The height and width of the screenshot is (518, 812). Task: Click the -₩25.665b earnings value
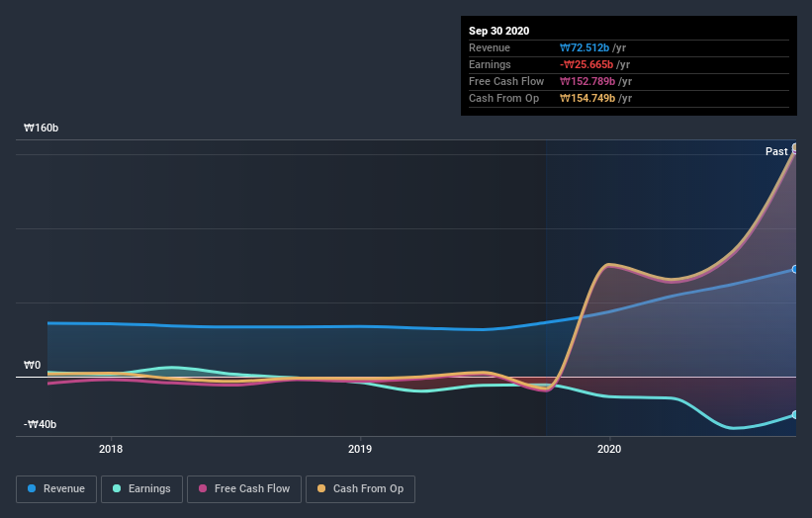coord(586,64)
